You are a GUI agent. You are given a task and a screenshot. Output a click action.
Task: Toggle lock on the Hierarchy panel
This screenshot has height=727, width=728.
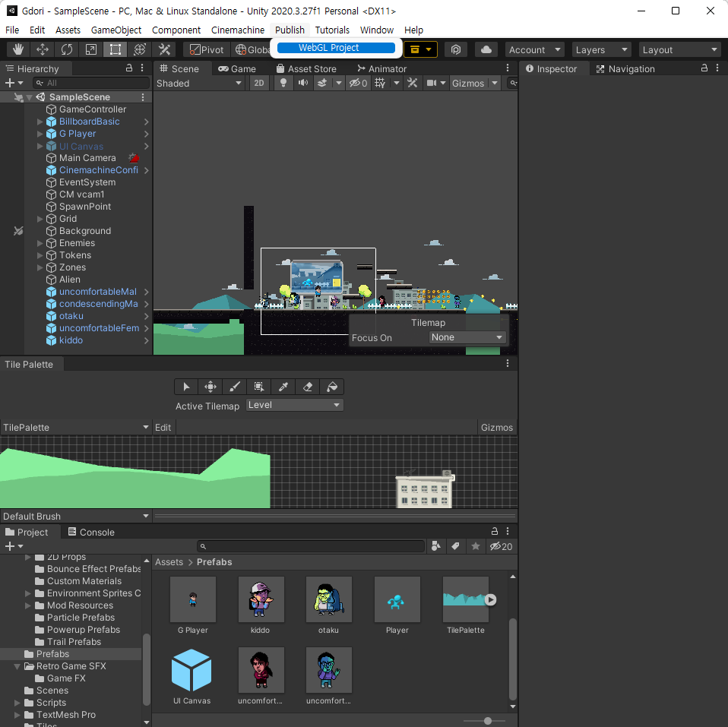(x=129, y=68)
